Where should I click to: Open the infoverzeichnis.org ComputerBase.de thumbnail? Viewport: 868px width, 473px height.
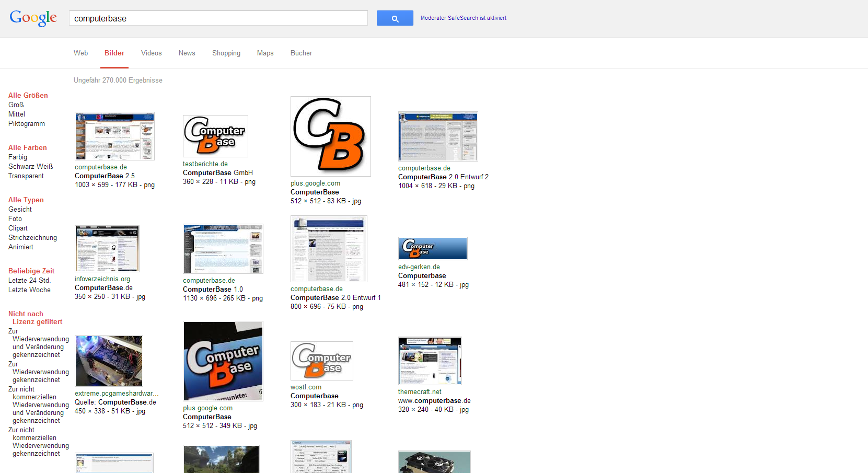tap(107, 249)
